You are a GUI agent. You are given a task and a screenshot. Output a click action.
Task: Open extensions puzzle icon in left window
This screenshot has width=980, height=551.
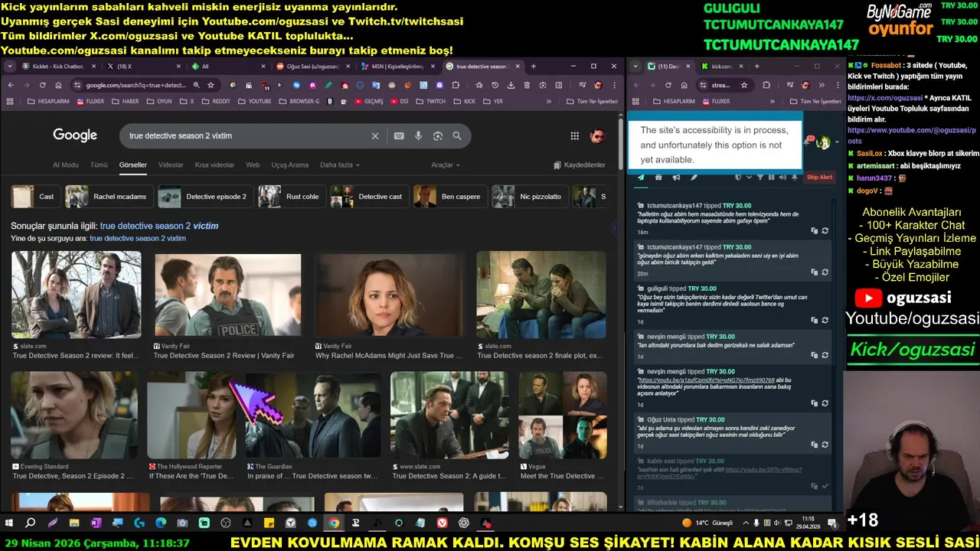tap(456, 85)
